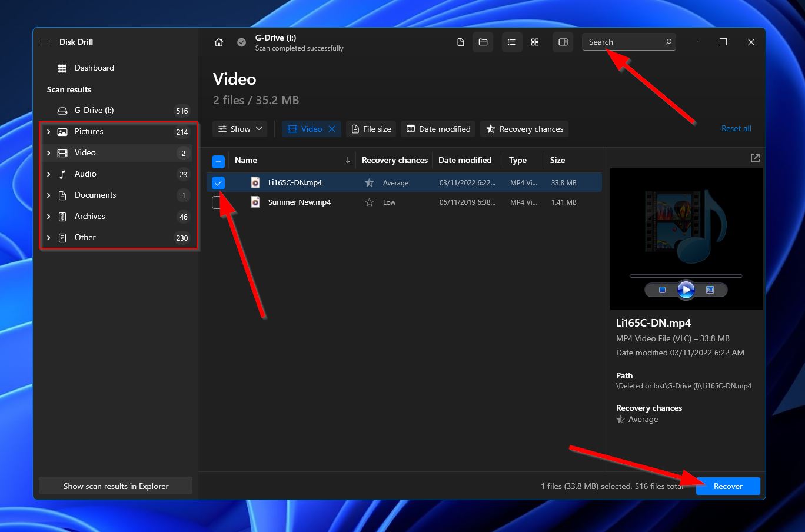Open preview in external window icon

click(755, 158)
